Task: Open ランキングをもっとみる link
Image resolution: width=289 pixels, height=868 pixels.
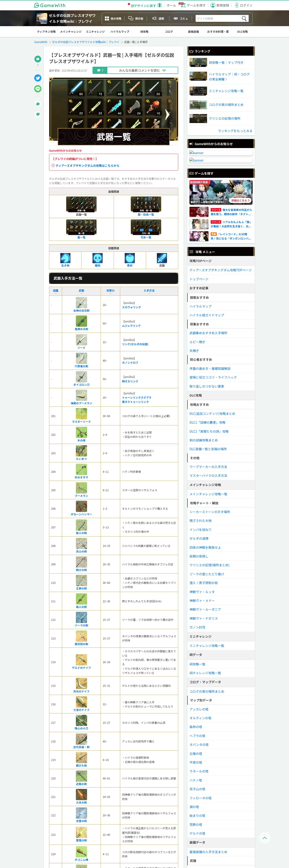Action: coord(235,131)
